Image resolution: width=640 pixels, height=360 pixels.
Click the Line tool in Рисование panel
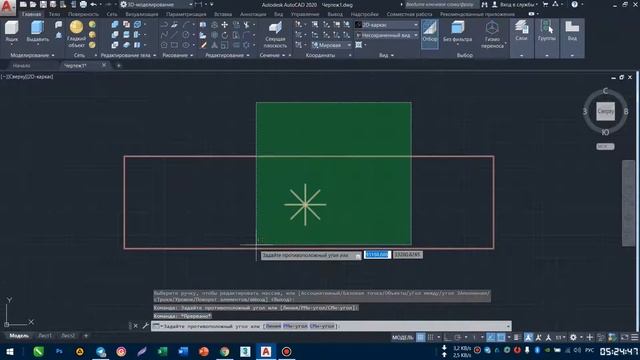point(174,35)
